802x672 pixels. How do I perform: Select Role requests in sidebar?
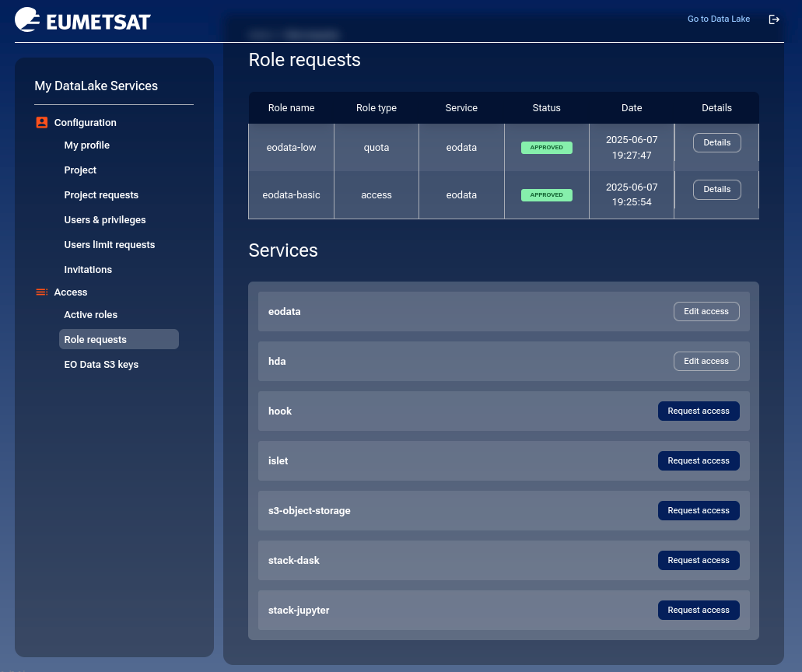coord(119,340)
